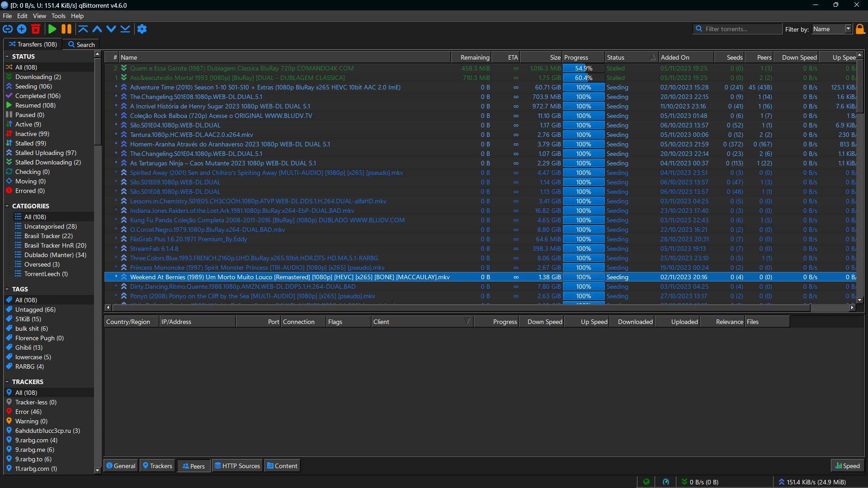This screenshot has height=488, width=868.
Task: Select the Florence Pugh (0) tag
Action: click(39, 338)
